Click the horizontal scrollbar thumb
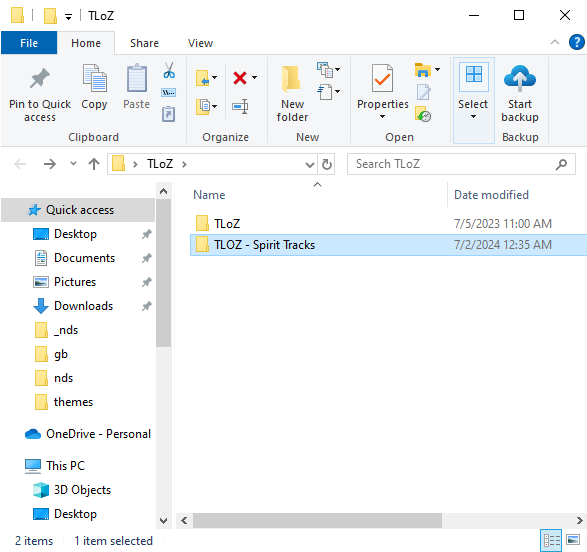 point(317,520)
